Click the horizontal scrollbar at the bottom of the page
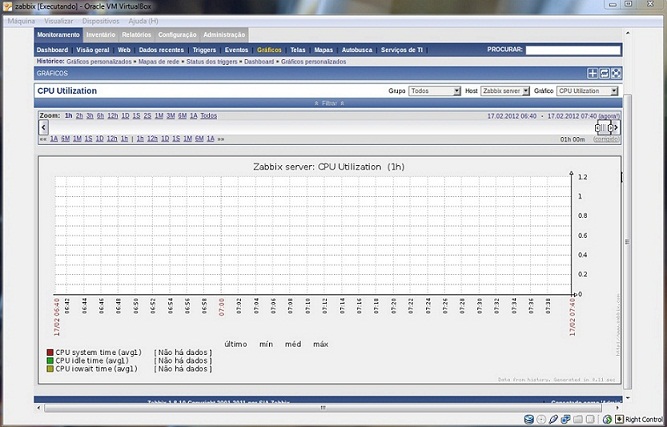The height and width of the screenshot is (427, 667). point(323,408)
